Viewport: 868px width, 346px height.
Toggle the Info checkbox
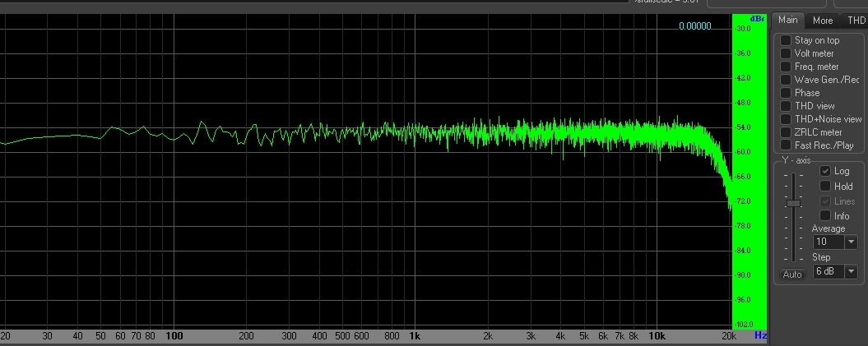pyautogui.click(x=825, y=215)
